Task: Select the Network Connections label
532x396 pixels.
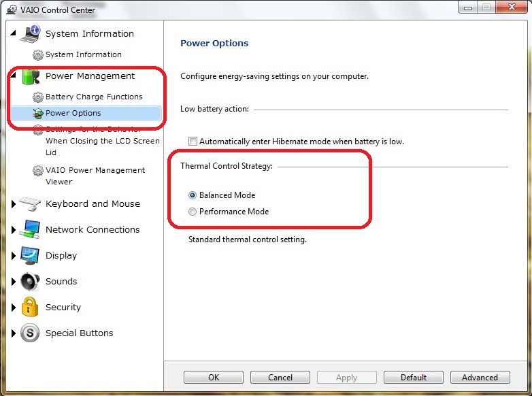Action: (x=93, y=229)
